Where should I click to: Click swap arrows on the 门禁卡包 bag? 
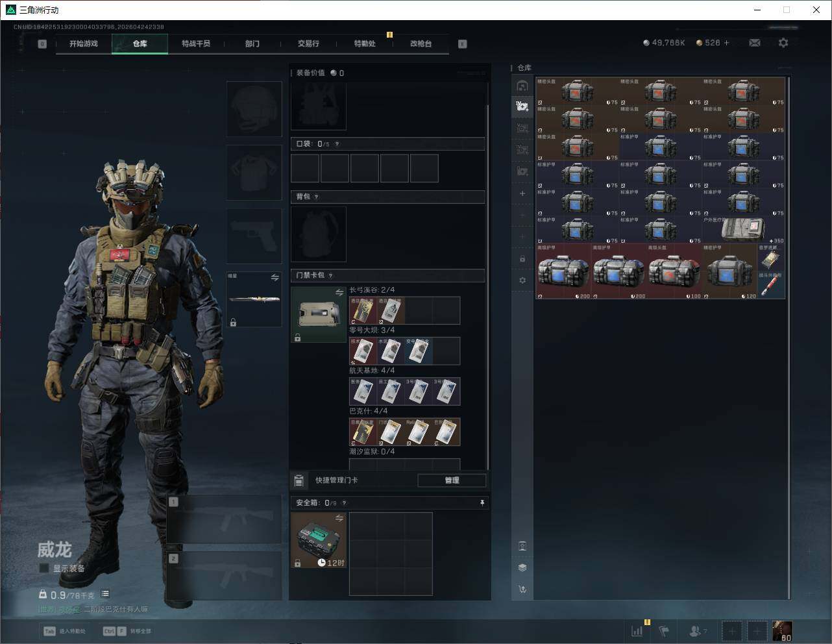(x=339, y=293)
